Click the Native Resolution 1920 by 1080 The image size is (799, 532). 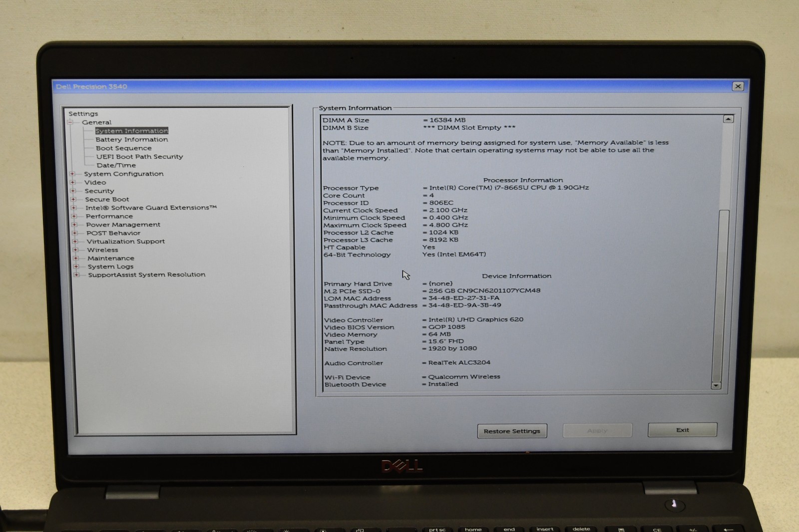coord(452,348)
